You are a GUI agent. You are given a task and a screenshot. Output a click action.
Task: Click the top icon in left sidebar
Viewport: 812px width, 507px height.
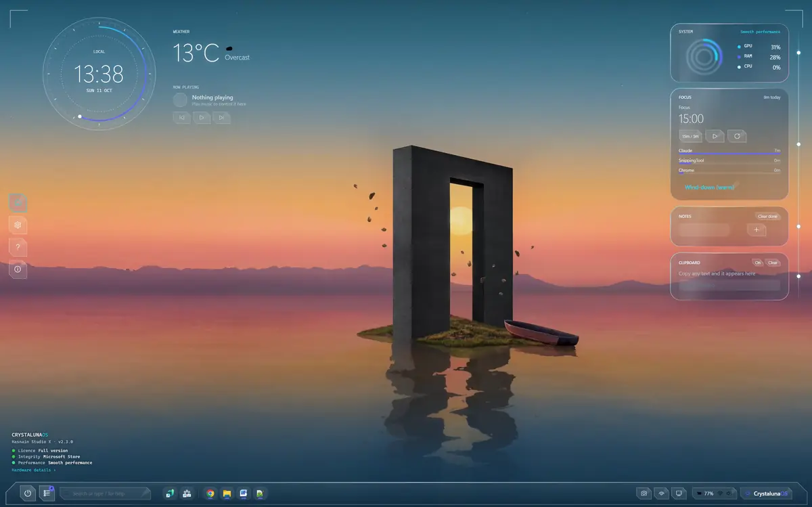click(18, 202)
